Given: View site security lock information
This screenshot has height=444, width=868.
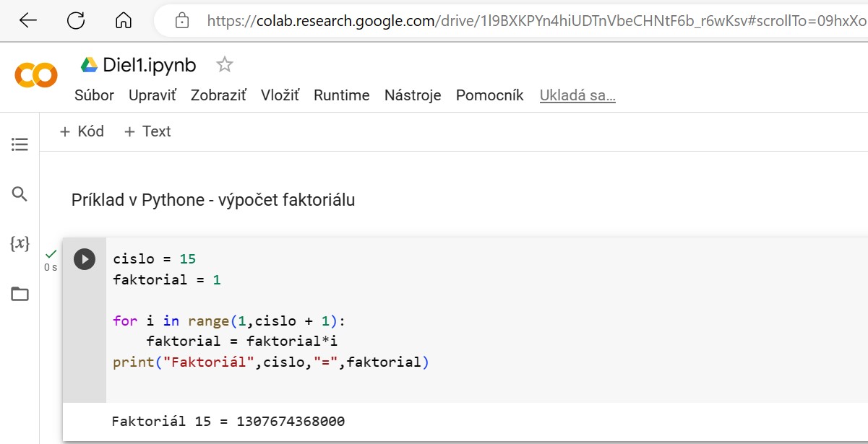Looking at the screenshot, I should [182, 21].
